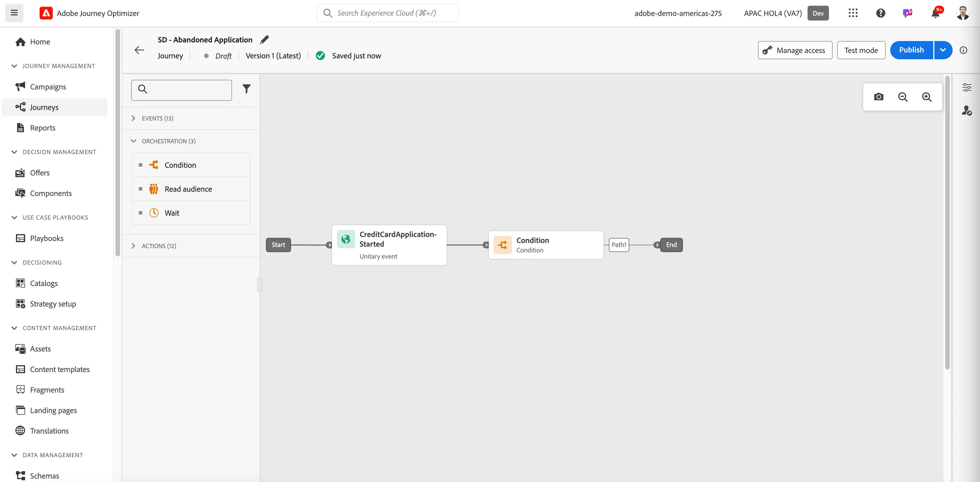Click the Path1 label on the canvas
Screen dimensions: 980x482
(619, 245)
